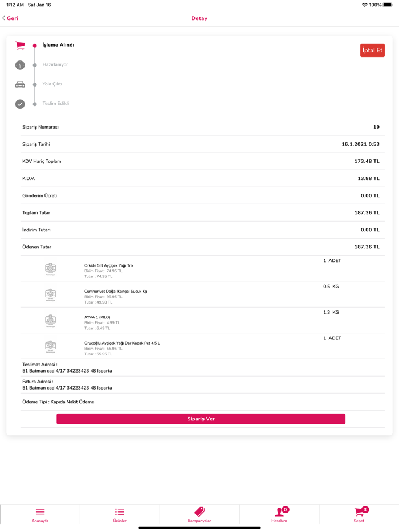The image size is (399, 532).
Task: Select the Orkide 5 lt Ayçiçek Yağı thumbnail
Action: point(51,268)
